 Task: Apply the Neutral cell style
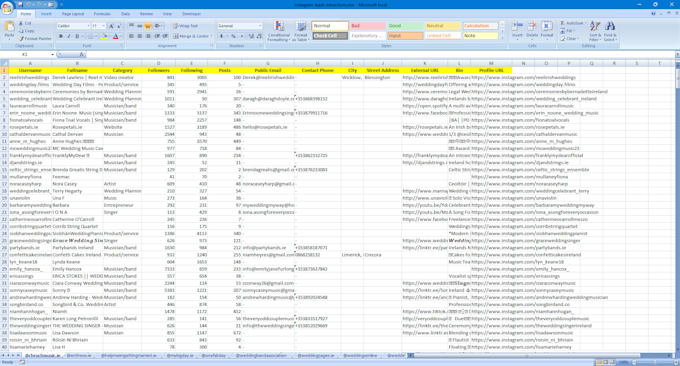(x=443, y=26)
